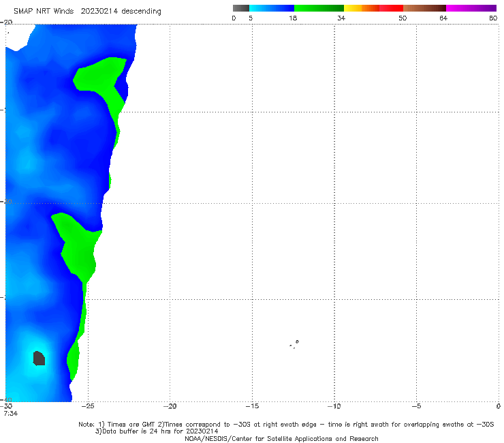Image resolution: width=504 pixels, height=443 pixels.
Task: Click the title text 'SMAP NRT Winds'
Action: [44, 12]
